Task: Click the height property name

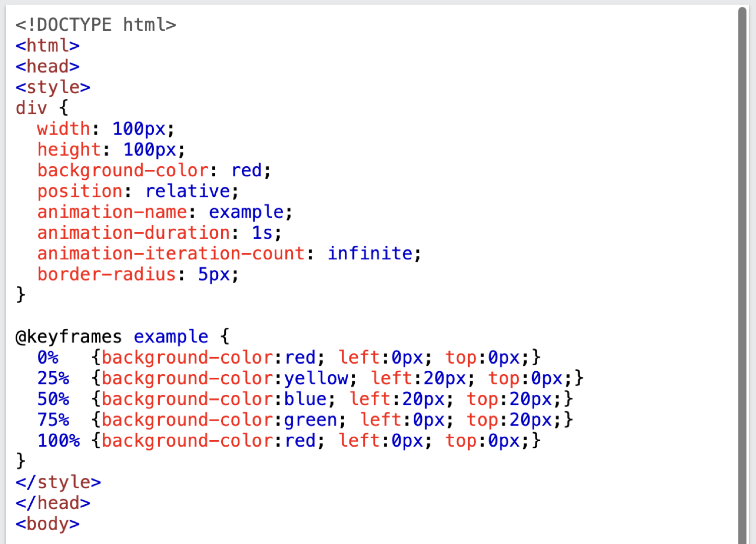Action: [69, 150]
